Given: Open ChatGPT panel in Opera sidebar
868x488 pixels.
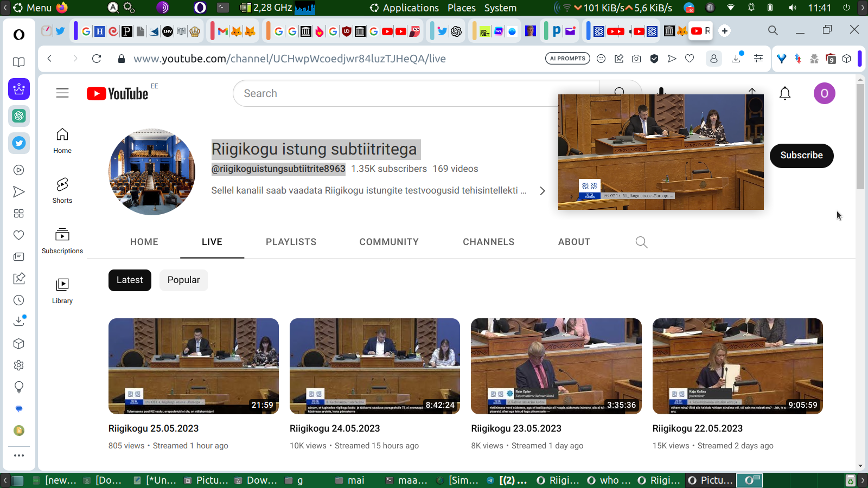Looking at the screenshot, I should [19, 116].
